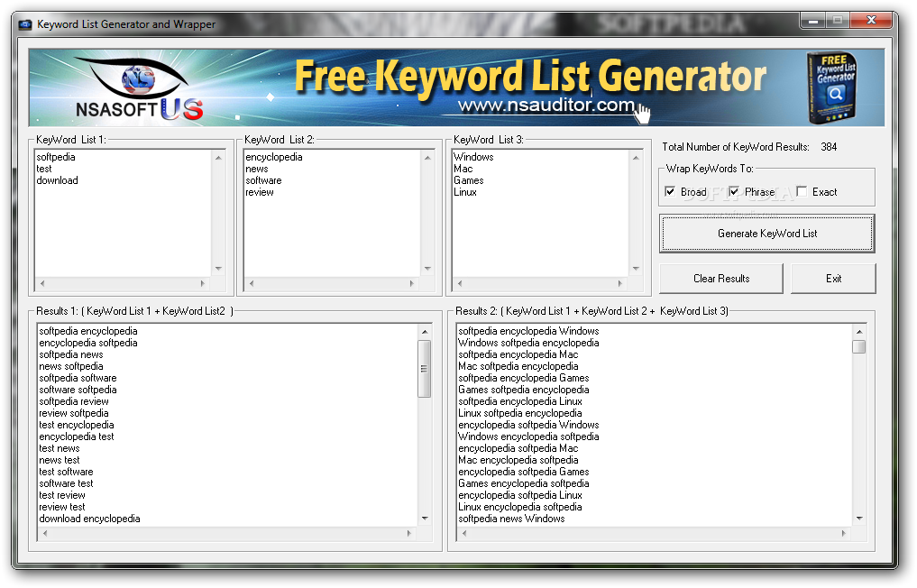The height and width of the screenshot is (588, 917).
Task: Click the scroll left arrow in KeyWord List 2
Action: click(x=251, y=283)
